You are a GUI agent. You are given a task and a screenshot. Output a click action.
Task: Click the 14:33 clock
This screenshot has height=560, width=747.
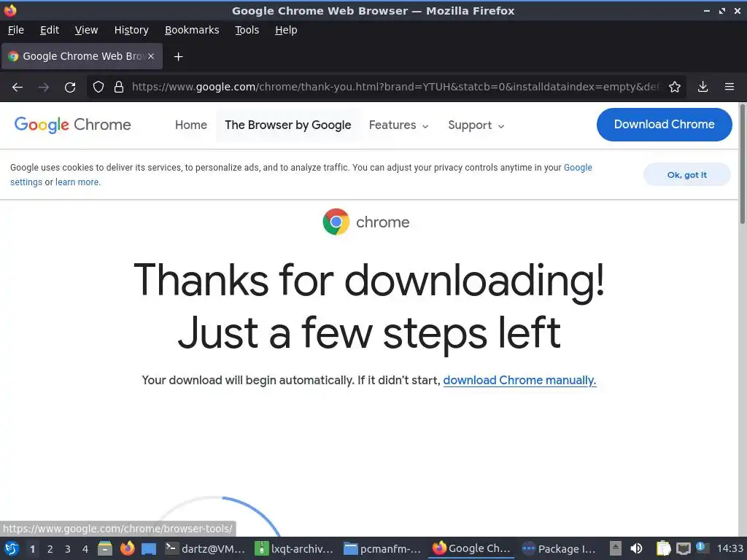coord(729,548)
